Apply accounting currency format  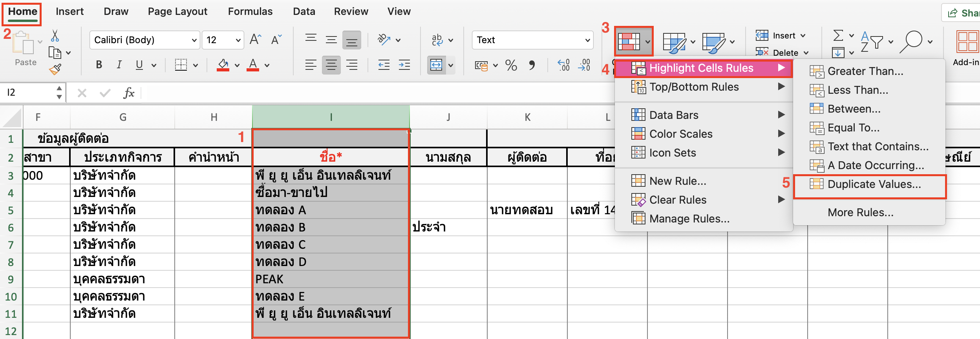coord(481,65)
